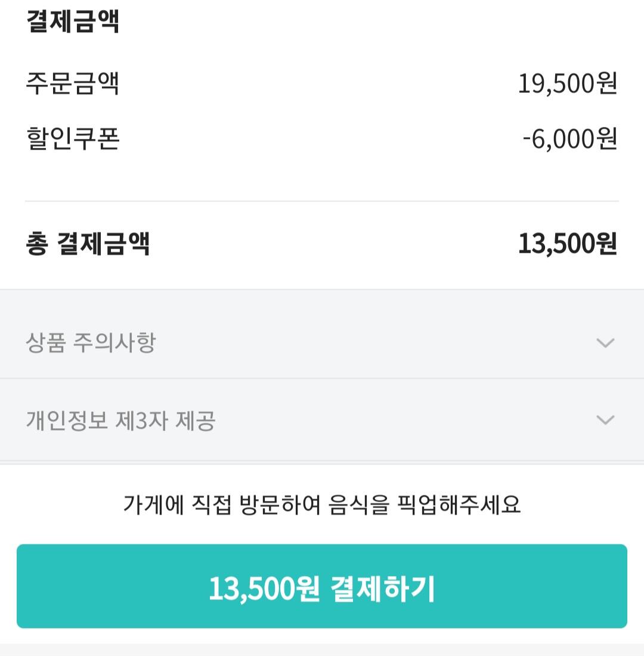Image resolution: width=644 pixels, height=656 pixels.
Task: Tap the bold 13,500원 total amount
Action: click(x=567, y=244)
